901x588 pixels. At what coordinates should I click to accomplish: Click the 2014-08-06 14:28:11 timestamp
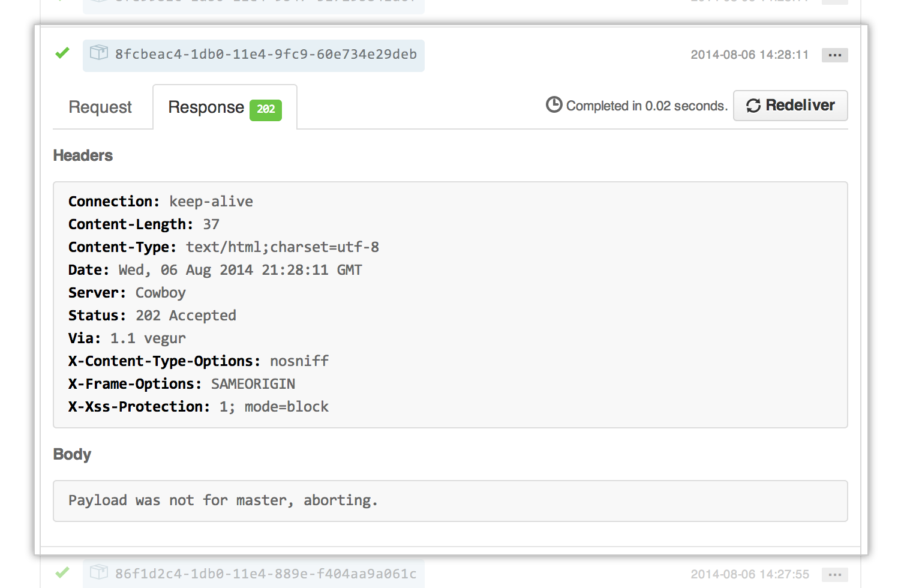coord(749,55)
